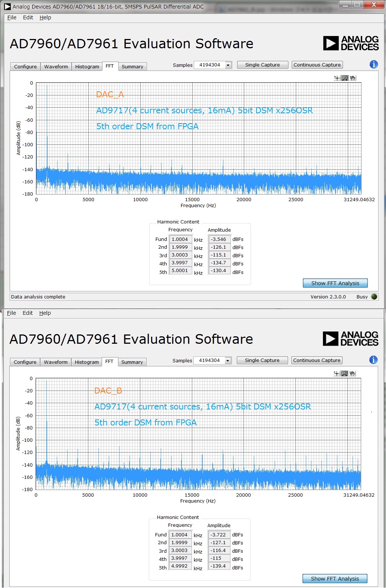This screenshot has height=588, width=386.
Task: Switch to Configure tab in lower window
Action: (x=25, y=362)
